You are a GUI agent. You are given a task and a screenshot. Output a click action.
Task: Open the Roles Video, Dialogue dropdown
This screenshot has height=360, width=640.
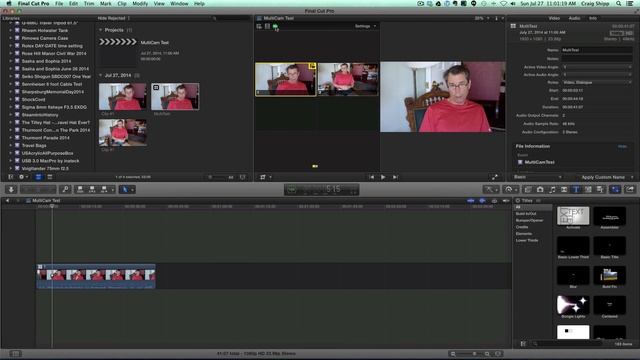(597, 82)
